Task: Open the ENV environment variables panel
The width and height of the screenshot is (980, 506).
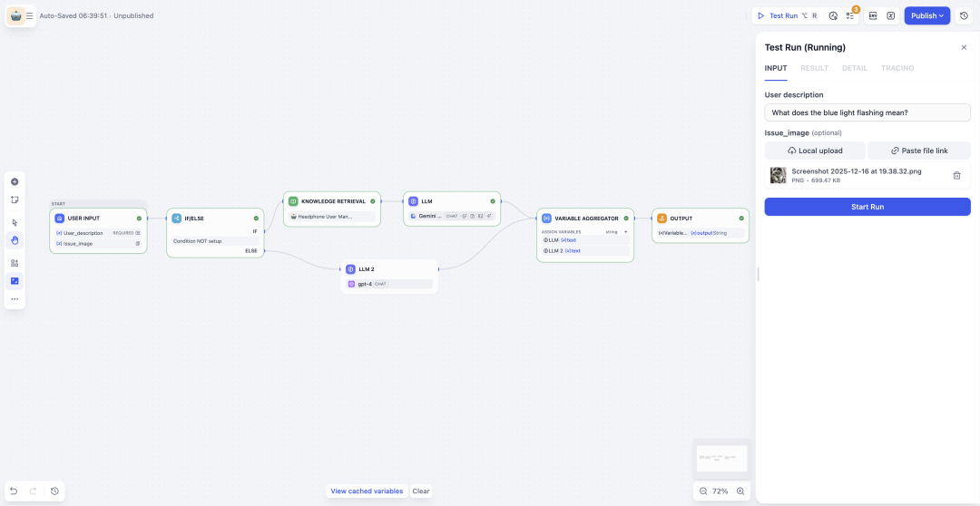Action: tap(873, 15)
